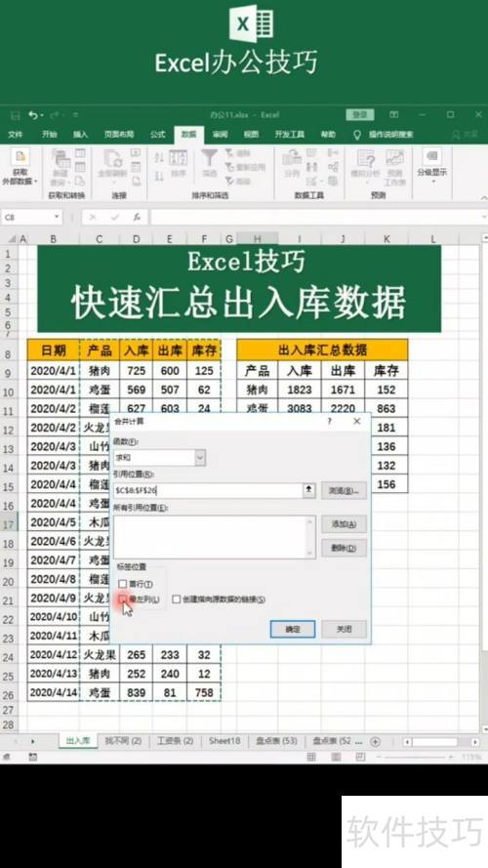This screenshot has height=868, width=488.
Task: Switch to the 工资条 (2) sheet tab
Action: [x=175, y=741]
